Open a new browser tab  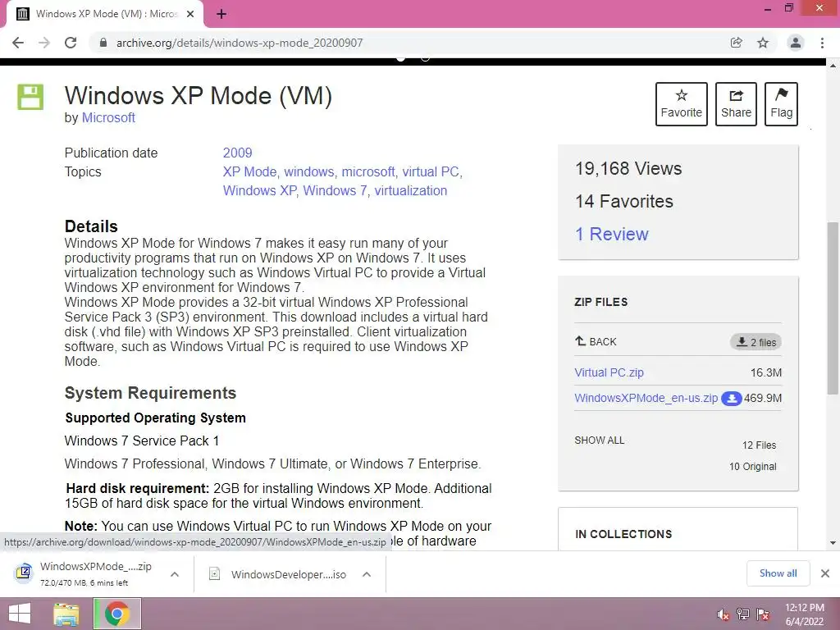221,15
